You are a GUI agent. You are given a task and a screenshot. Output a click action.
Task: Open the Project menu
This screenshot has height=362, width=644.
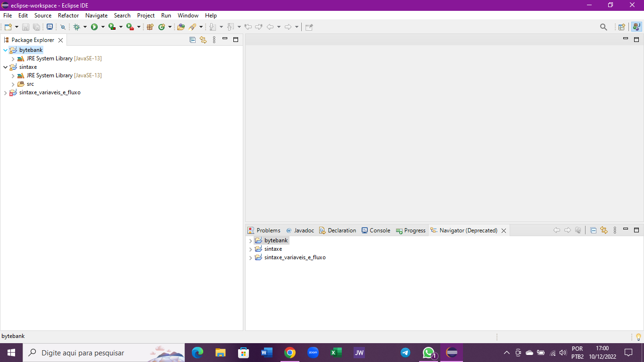tap(146, 16)
